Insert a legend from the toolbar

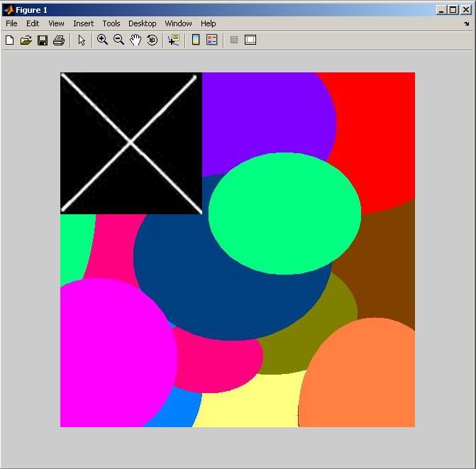tap(211, 40)
